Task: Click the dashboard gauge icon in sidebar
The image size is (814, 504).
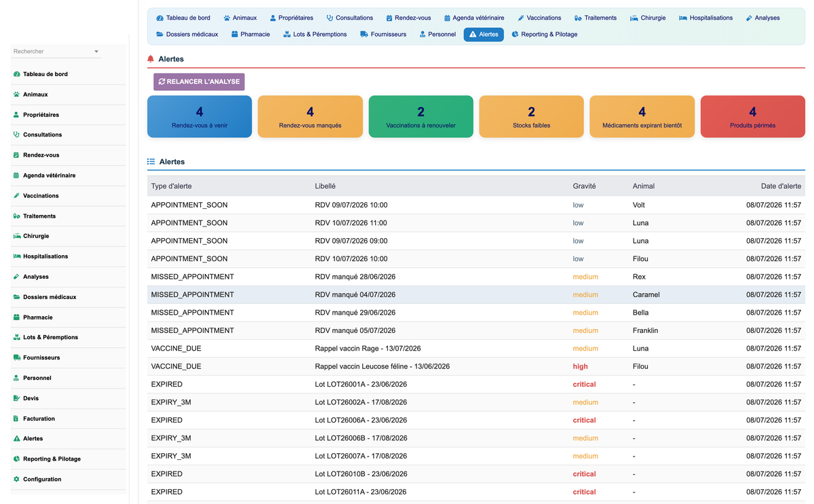Action: [16, 74]
